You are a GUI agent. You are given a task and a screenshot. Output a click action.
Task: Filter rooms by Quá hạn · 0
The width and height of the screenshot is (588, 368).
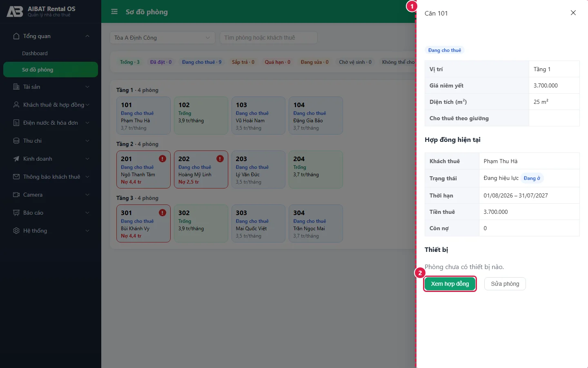[278, 62]
